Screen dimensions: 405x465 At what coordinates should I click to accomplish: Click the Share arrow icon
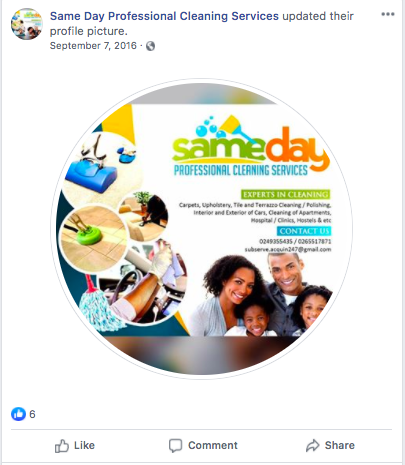tap(313, 446)
